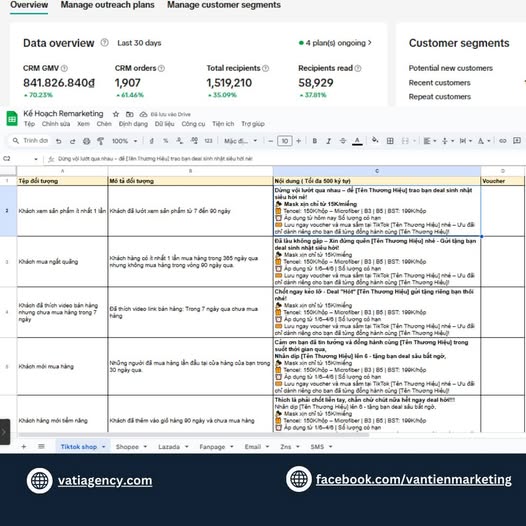Click the font size field showing 10
Viewport: 526px width, 526px height.
click(284, 141)
